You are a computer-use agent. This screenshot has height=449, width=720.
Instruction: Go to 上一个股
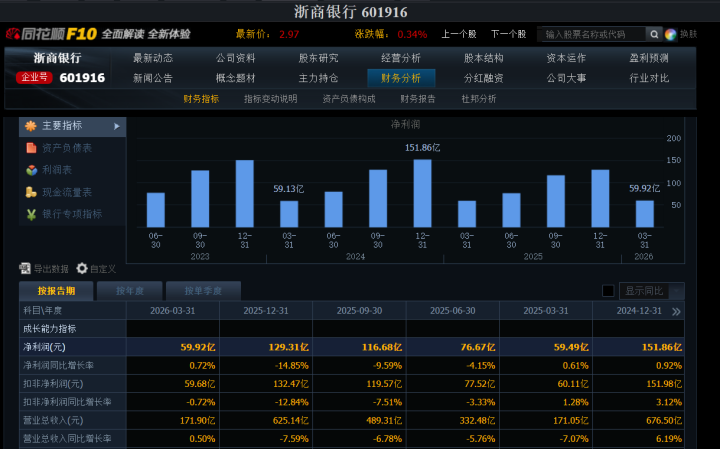pyautogui.click(x=459, y=34)
